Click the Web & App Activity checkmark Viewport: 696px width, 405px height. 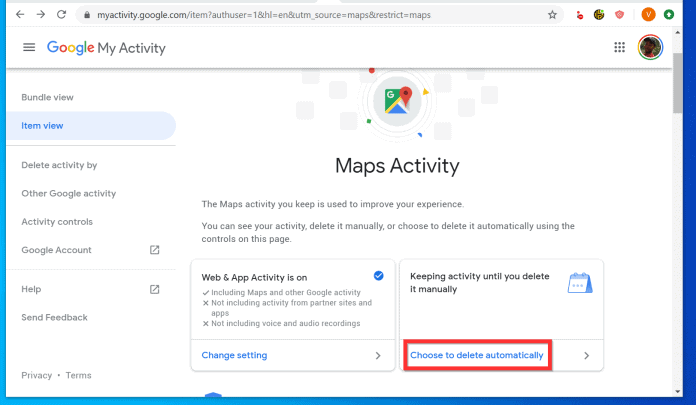pyautogui.click(x=377, y=276)
